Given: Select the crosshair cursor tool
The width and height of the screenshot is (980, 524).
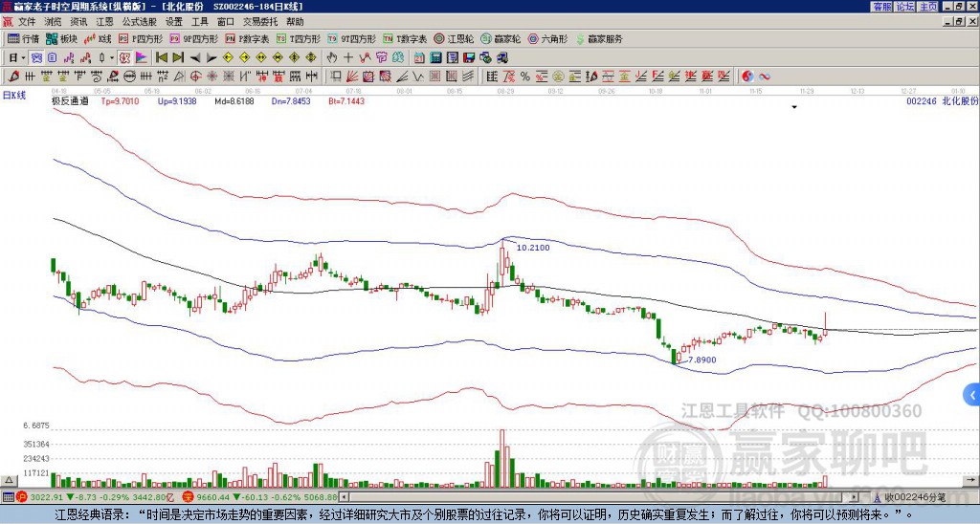Looking at the screenshot, I should pyautogui.click(x=348, y=58).
